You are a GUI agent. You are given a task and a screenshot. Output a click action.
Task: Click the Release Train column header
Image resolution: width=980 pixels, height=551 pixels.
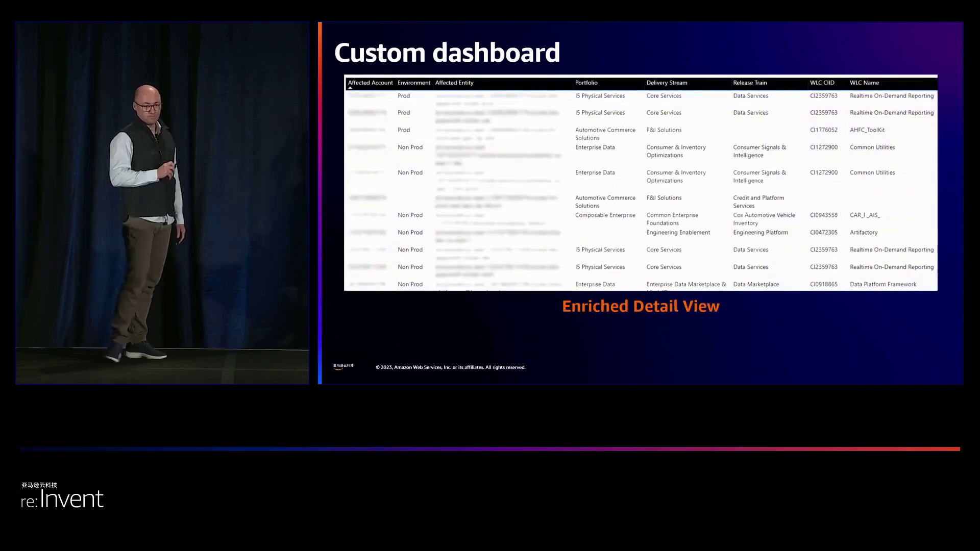coord(750,83)
